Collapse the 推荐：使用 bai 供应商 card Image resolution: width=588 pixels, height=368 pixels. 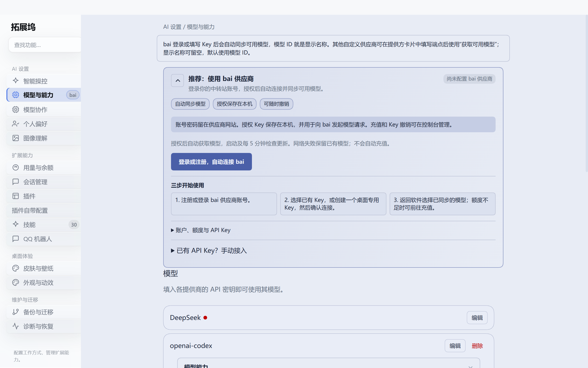(177, 80)
